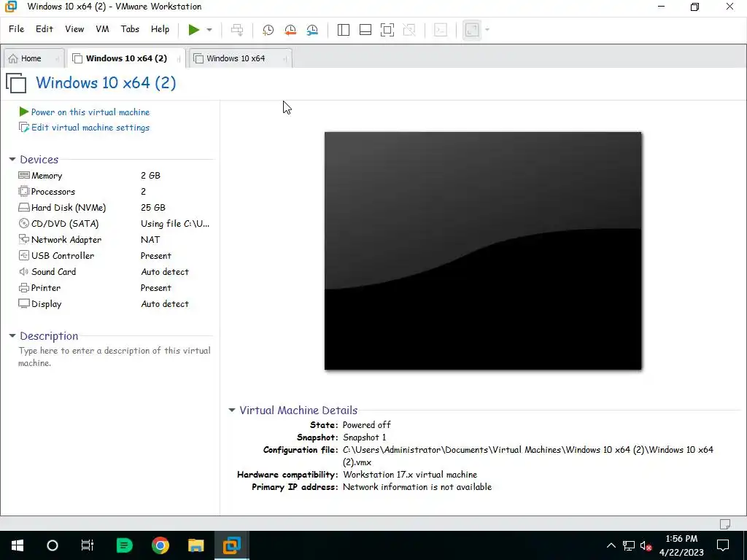Show hidden system tray icons

(x=611, y=545)
